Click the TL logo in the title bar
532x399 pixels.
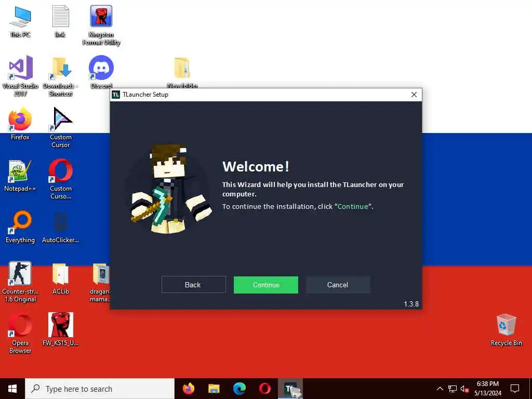116,95
